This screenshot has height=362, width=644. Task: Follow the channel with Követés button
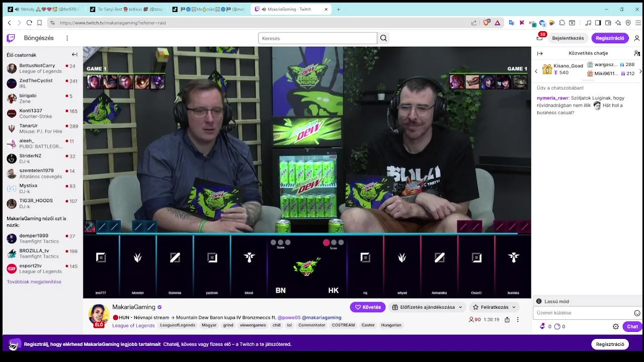coord(368,307)
